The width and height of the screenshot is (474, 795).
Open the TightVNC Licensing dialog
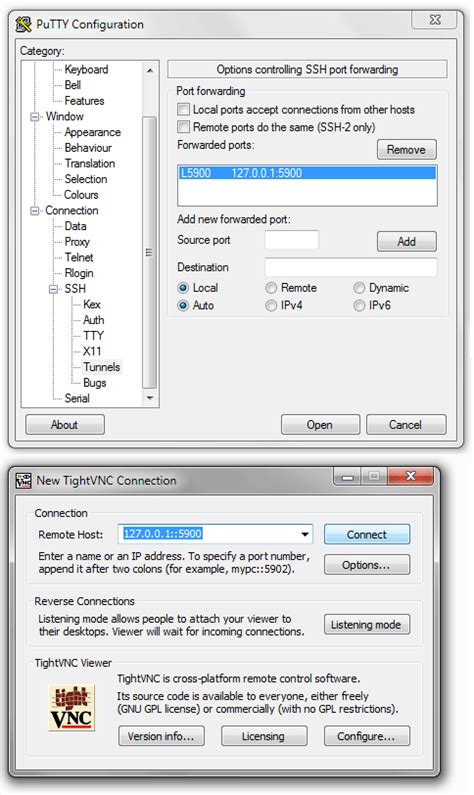click(264, 736)
